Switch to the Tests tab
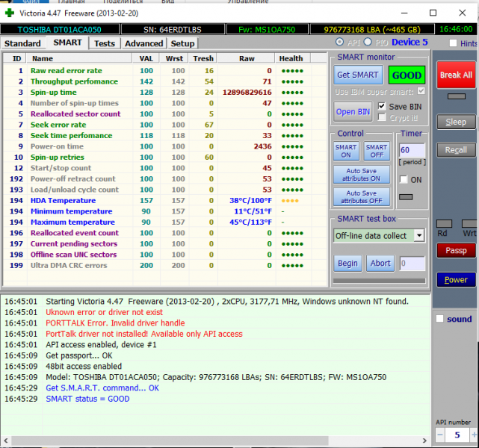This screenshot has height=448, width=479. 105,43
